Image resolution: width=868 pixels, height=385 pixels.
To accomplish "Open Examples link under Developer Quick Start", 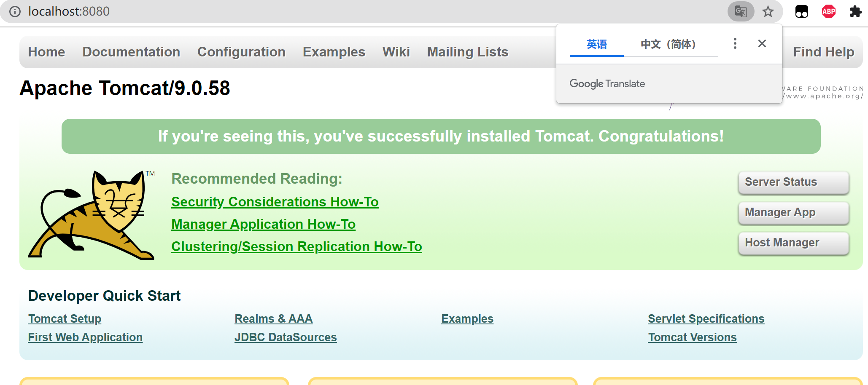I will tap(467, 319).
